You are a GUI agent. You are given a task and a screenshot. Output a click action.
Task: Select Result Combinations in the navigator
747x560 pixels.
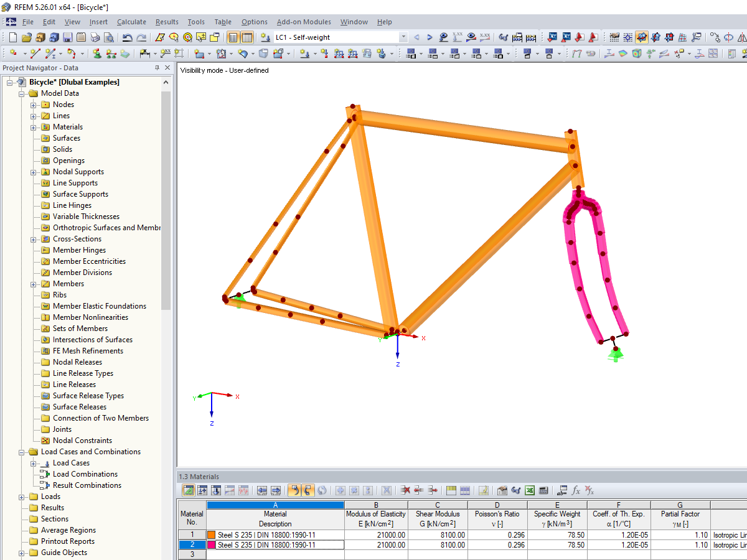(x=87, y=485)
